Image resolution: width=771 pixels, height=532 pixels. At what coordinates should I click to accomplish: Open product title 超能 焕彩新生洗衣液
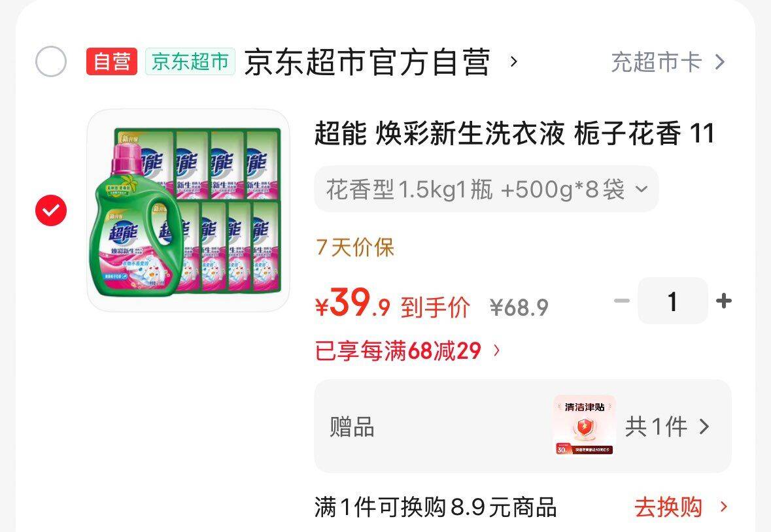pos(515,133)
